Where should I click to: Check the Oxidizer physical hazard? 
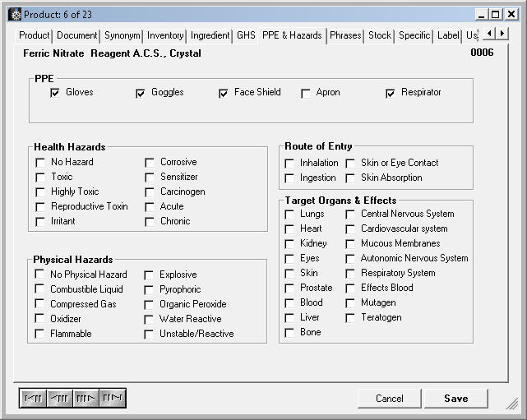[x=40, y=319]
